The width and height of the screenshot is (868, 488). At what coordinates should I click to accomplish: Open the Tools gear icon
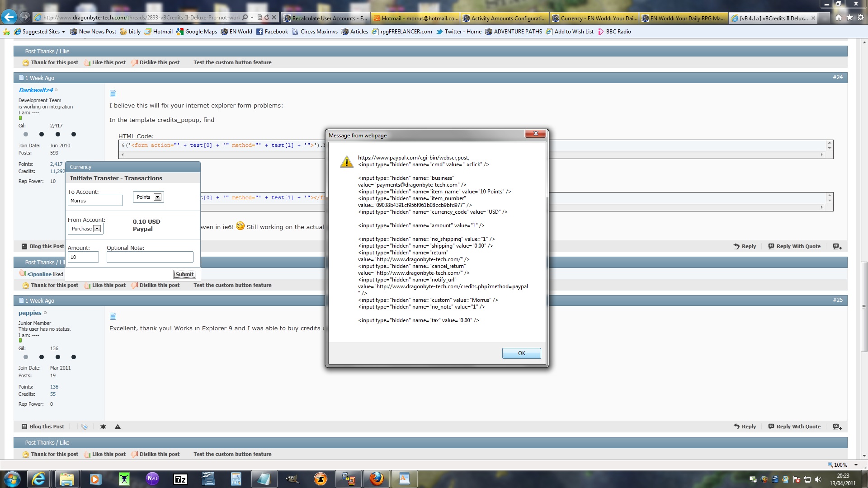(x=861, y=18)
